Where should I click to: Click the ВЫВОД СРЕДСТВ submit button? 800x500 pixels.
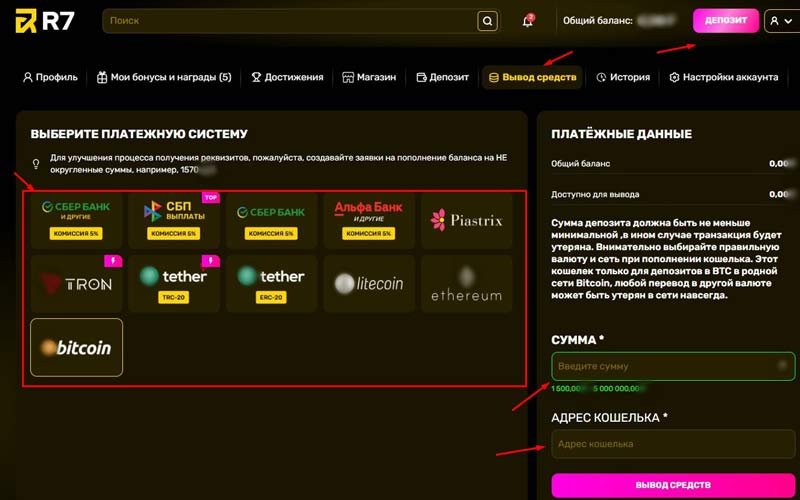coord(673,485)
